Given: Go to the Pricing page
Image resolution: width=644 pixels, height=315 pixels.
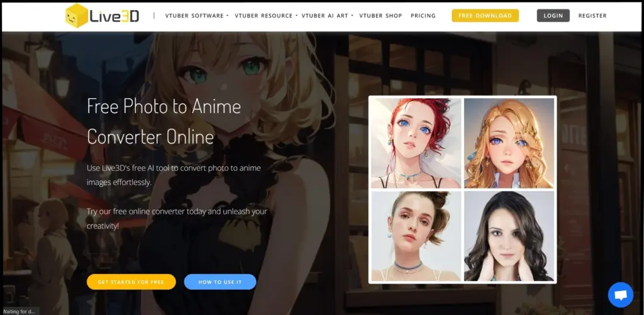Looking at the screenshot, I should pyautogui.click(x=423, y=16).
